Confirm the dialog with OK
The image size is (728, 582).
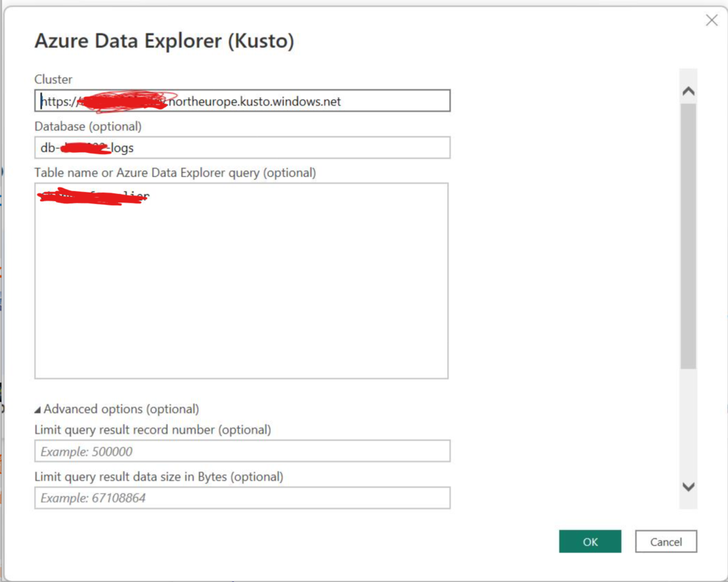tap(590, 541)
